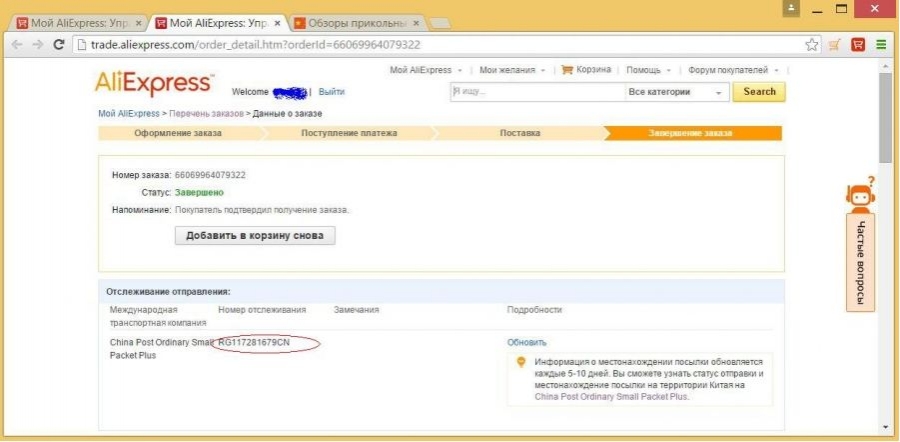900x442 pixels.
Task: Focus the Я ищу search field
Action: pyautogui.click(x=537, y=92)
